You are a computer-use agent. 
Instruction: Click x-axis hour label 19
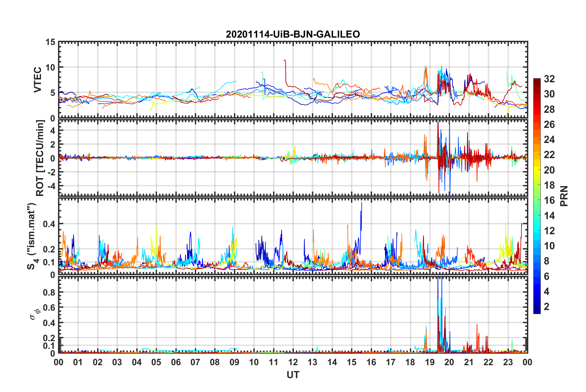point(430,362)
